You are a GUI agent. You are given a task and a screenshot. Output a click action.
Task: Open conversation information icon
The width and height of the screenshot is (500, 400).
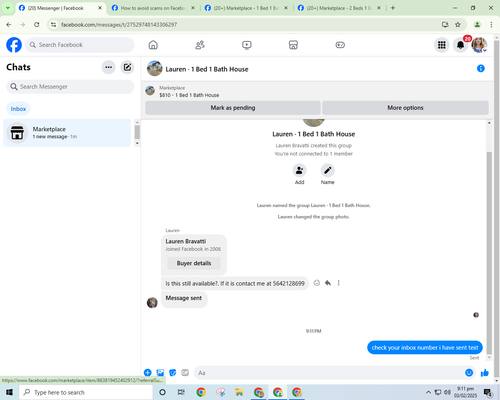(x=481, y=68)
